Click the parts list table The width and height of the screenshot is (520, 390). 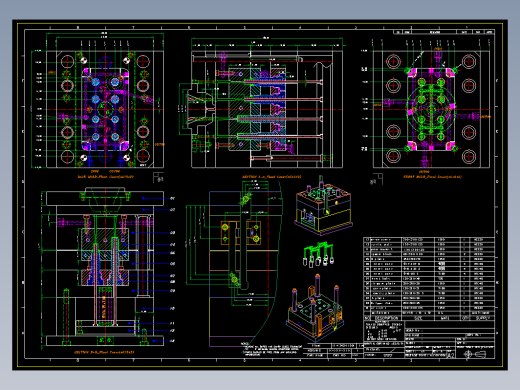click(x=429, y=279)
